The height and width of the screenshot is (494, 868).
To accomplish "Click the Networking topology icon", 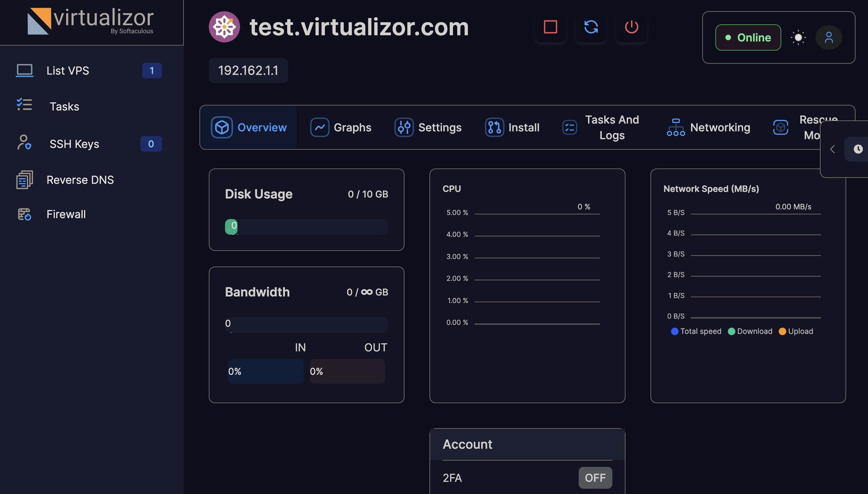I will pos(676,127).
